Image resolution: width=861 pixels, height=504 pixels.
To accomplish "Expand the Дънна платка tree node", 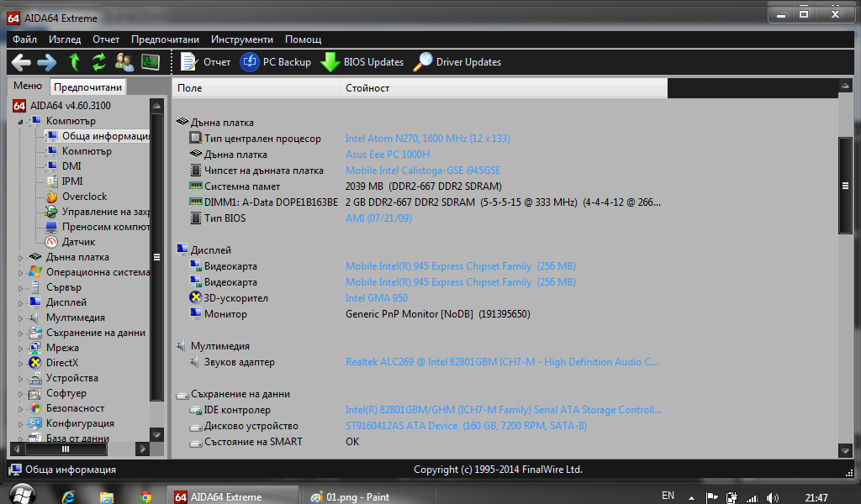I will (20, 257).
